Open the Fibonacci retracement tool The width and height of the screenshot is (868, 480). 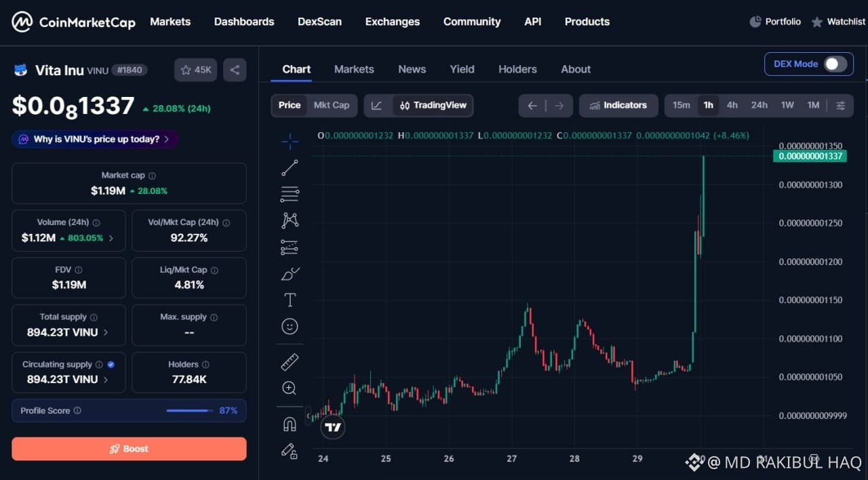tap(290, 195)
